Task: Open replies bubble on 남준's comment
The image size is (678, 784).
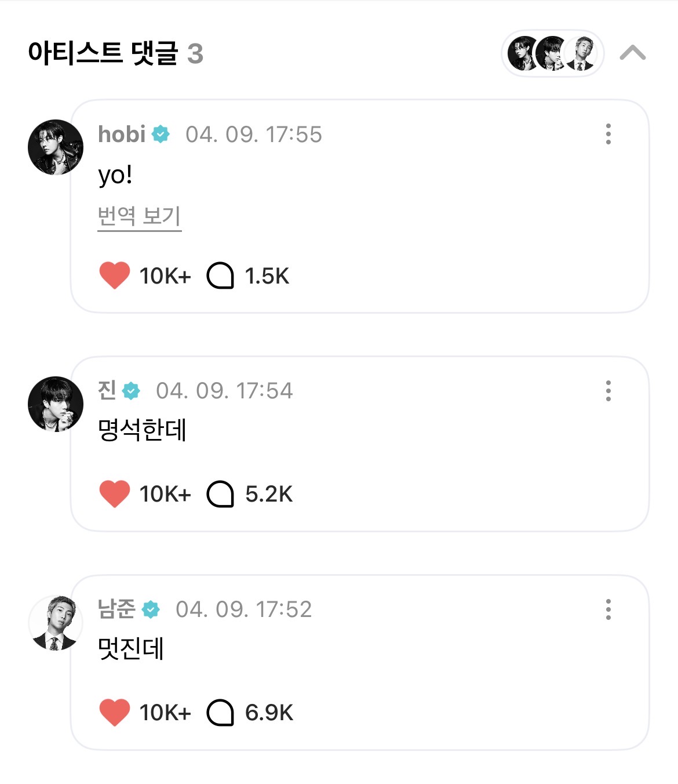Action: click(220, 712)
